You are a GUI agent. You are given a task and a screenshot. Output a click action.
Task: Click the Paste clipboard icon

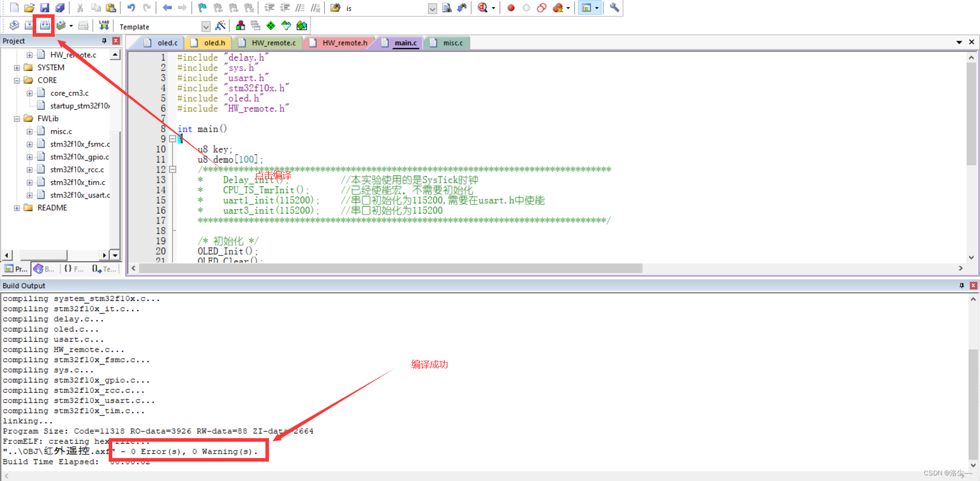point(111,8)
